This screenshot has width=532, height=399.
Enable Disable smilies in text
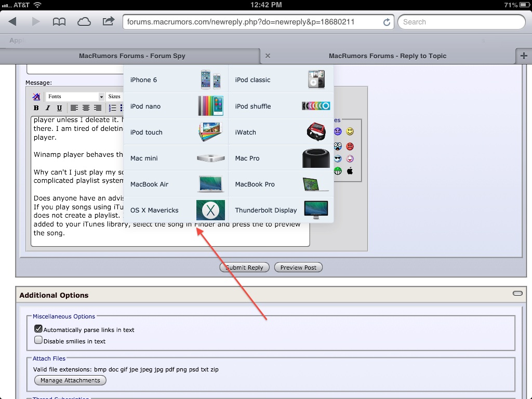[38, 340]
